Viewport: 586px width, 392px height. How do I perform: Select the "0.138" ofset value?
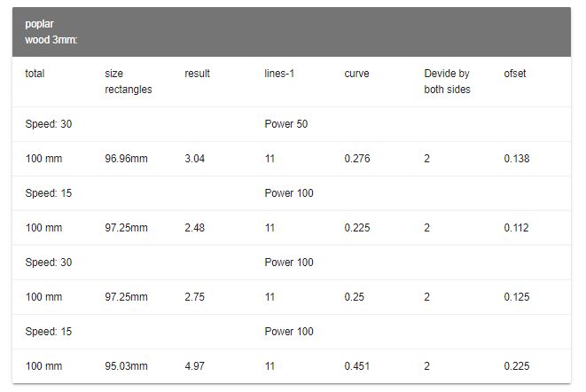tap(516, 159)
